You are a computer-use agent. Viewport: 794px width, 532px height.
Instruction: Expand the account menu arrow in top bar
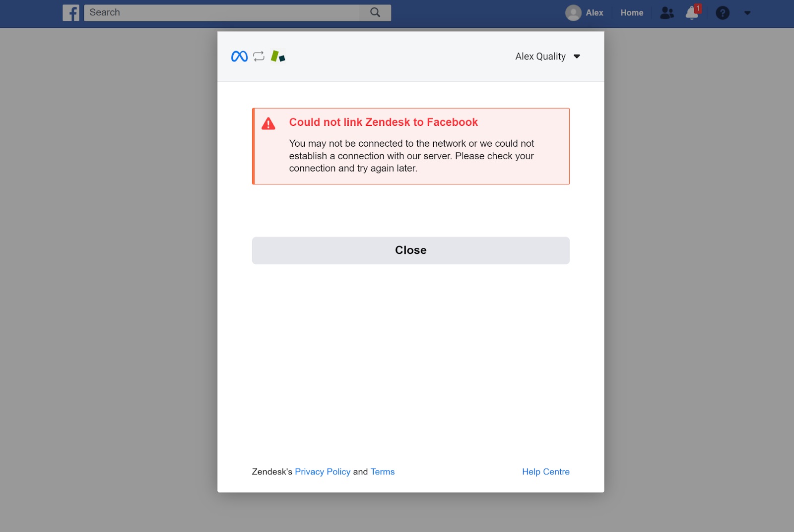[747, 13]
